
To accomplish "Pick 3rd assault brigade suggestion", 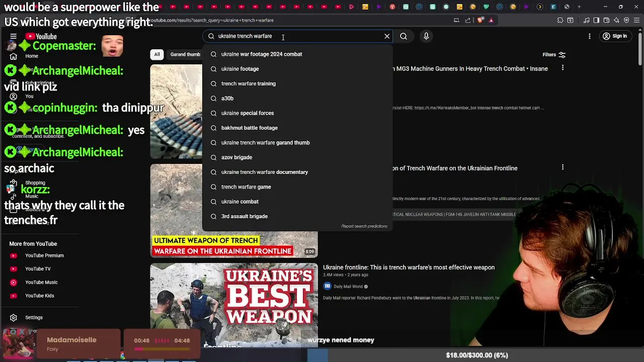I will tap(297, 216).
